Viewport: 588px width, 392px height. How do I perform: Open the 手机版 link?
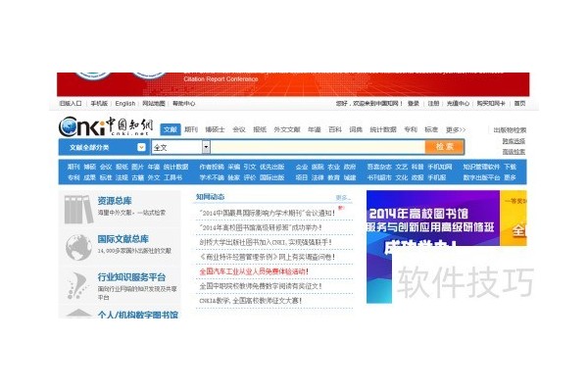tap(99, 103)
